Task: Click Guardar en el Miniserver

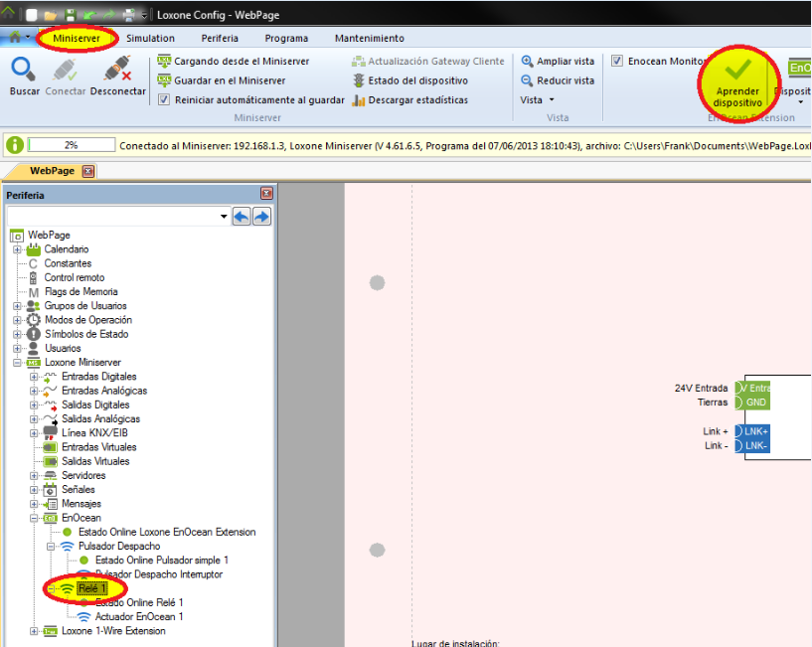Action: pyautogui.click(x=230, y=81)
